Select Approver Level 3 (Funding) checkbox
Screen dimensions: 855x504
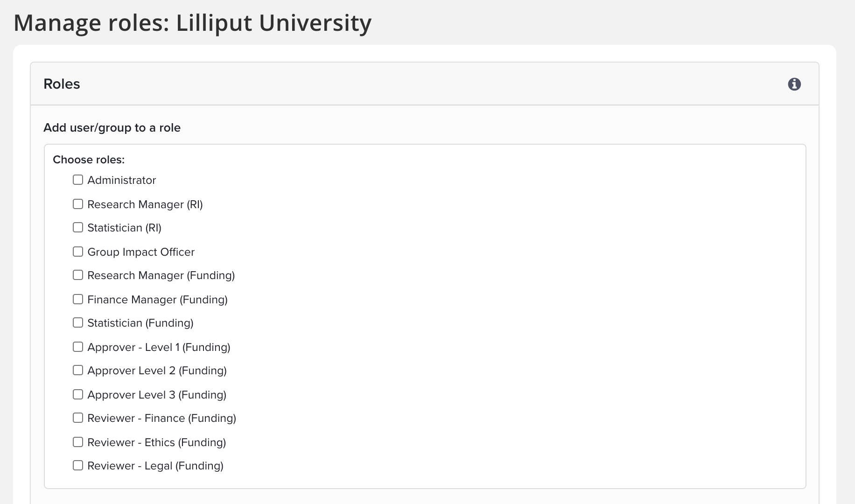(x=78, y=394)
